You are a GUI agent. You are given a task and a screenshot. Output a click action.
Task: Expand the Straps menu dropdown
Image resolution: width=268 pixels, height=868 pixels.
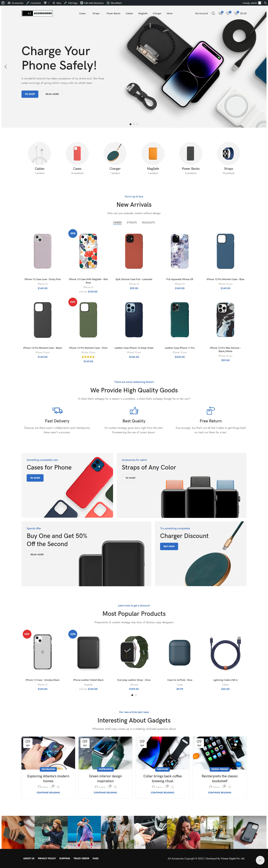click(x=97, y=14)
